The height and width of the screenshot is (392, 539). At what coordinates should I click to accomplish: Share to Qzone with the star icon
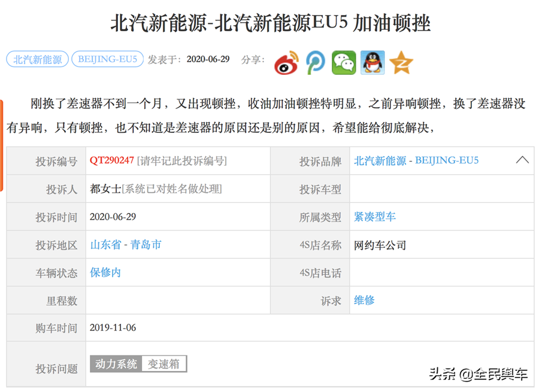tap(401, 62)
